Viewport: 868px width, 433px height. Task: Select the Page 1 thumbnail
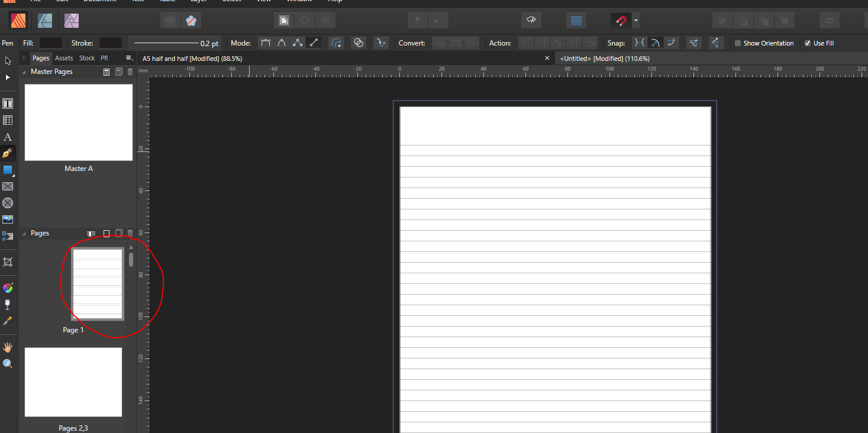coord(98,284)
